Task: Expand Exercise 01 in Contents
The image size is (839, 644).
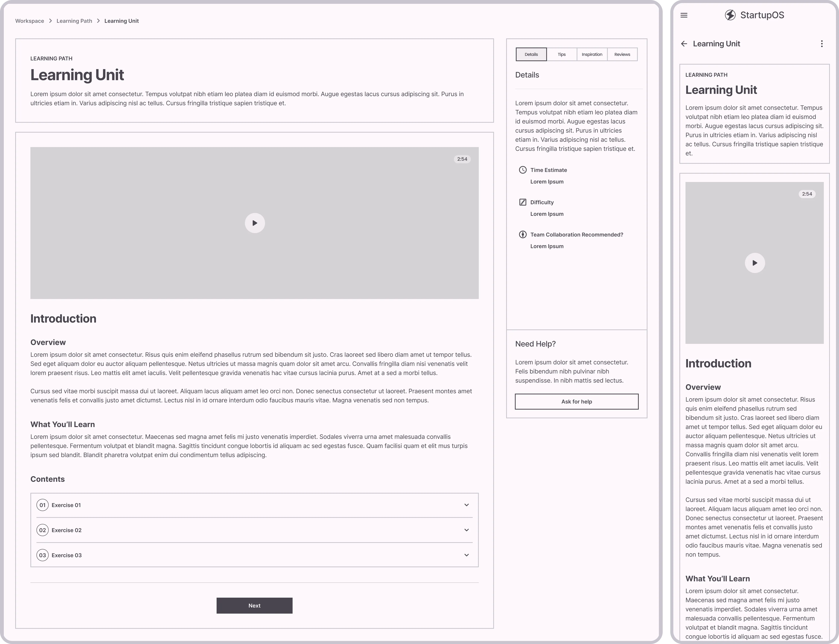Action: click(466, 505)
